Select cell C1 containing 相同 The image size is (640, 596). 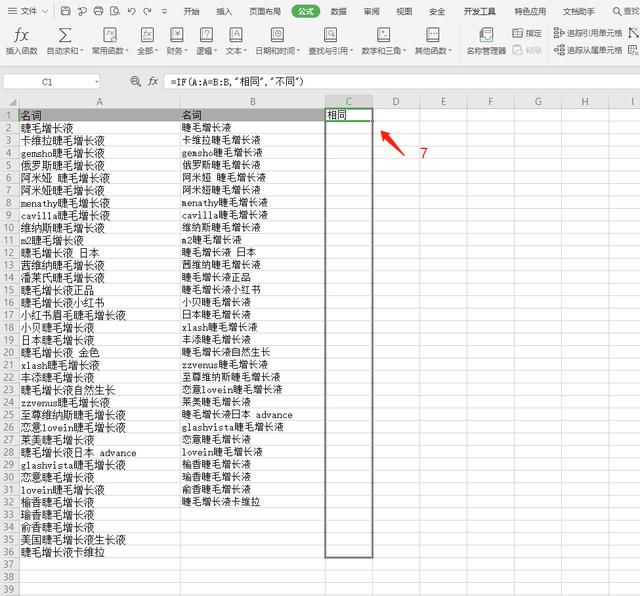click(x=349, y=115)
